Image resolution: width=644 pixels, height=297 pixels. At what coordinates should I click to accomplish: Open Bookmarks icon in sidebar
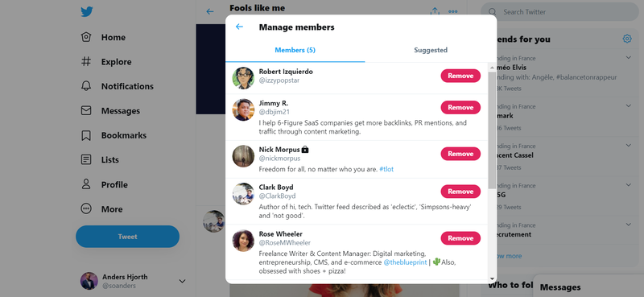click(x=86, y=135)
